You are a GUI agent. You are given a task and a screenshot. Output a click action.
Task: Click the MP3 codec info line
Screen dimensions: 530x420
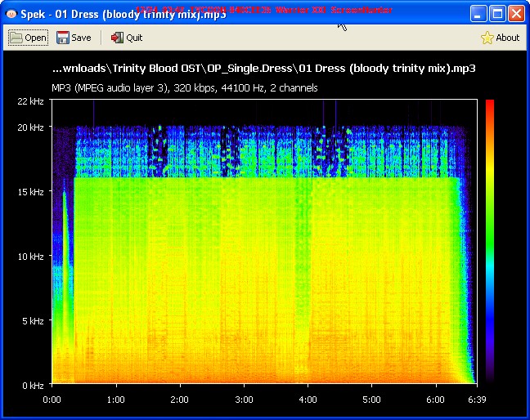pyautogui.click(x=185, y=88)
